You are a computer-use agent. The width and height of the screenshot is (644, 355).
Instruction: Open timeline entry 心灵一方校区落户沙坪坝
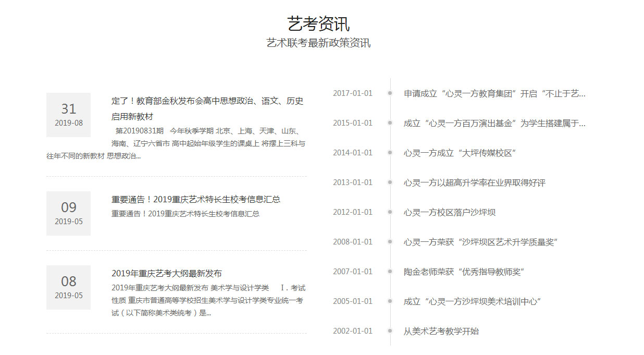pyautogui.click(x=449, y=213)
